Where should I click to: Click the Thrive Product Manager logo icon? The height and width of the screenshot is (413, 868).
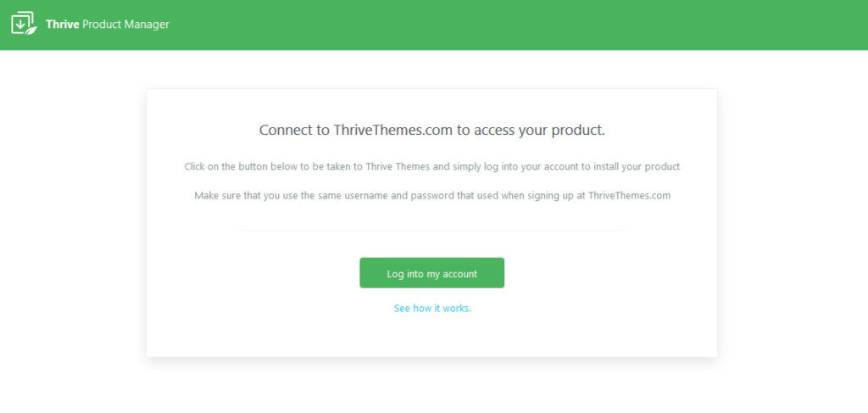click(x=25, y=24)
